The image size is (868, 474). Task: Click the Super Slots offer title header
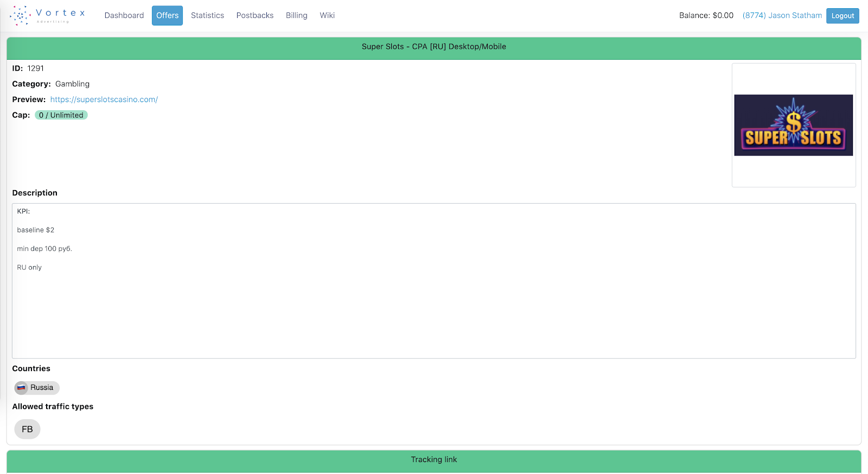pyautogui.click(x=434, y=47)
